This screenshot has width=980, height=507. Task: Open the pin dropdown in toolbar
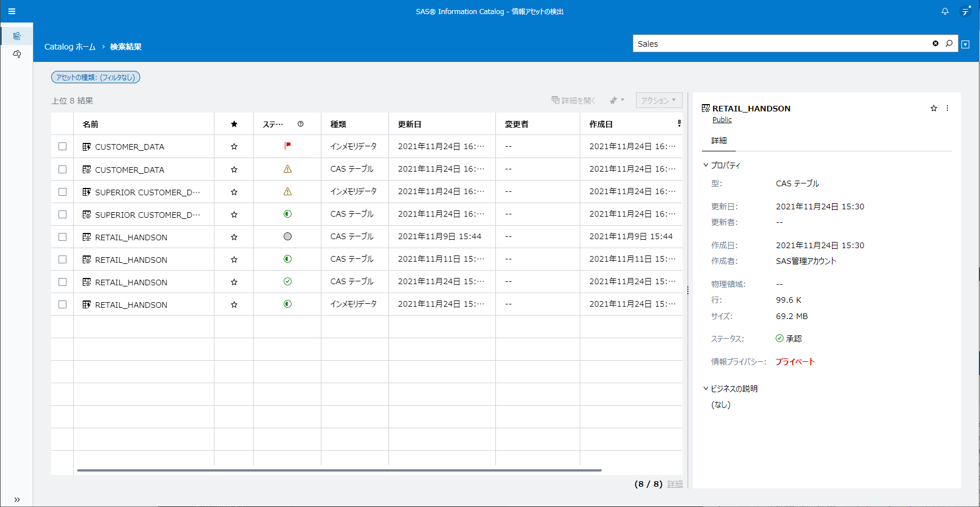[x=617, y=100]
